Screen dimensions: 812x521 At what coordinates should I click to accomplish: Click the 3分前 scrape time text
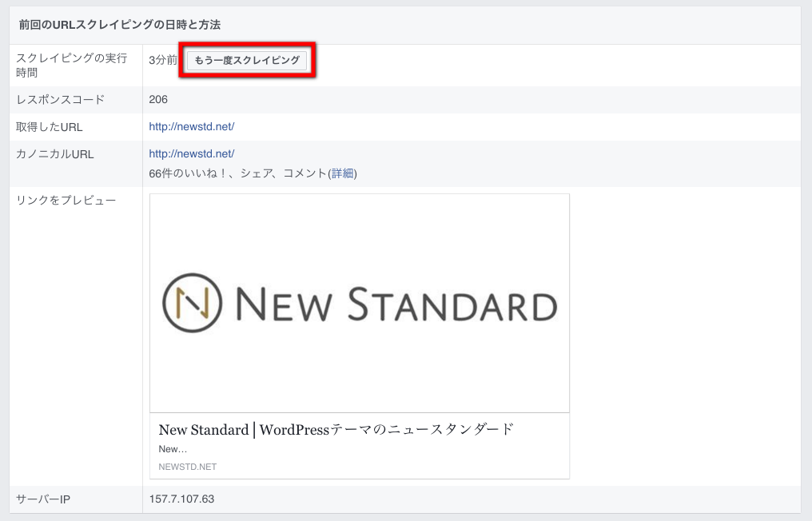[x=163, y=61]
